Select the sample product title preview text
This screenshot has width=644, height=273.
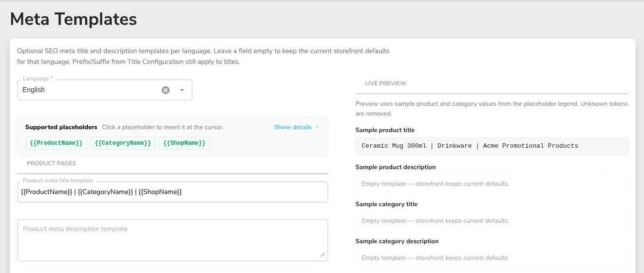click(x=470, y=146)
